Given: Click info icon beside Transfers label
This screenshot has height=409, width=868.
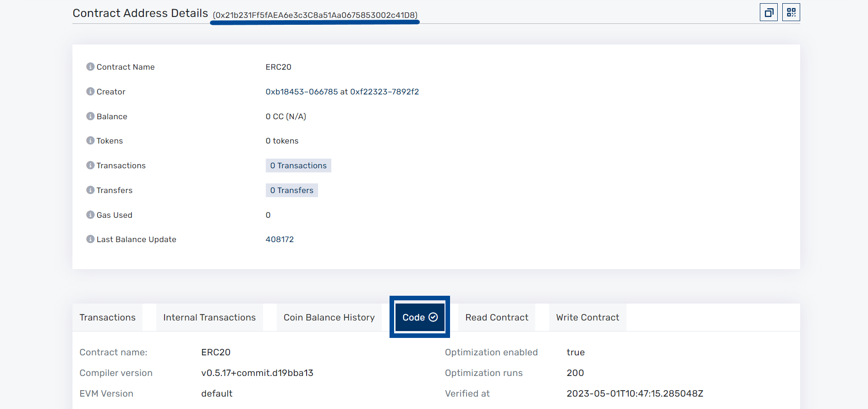Looking at the screenshot, I should [x=90, y=190].
